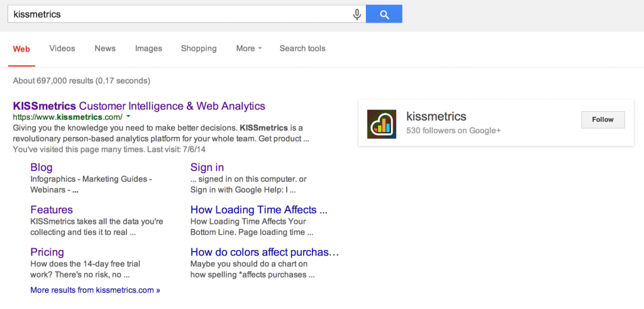Click into the kissmetrics search field
The width and height of the screenshot is (644, 309).
click(186, 14)
